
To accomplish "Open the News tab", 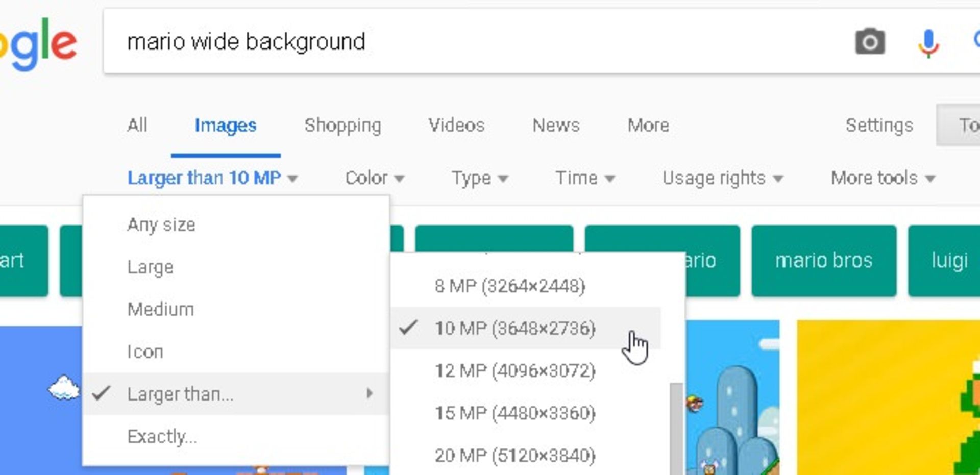I will click(x=556, y=126).
